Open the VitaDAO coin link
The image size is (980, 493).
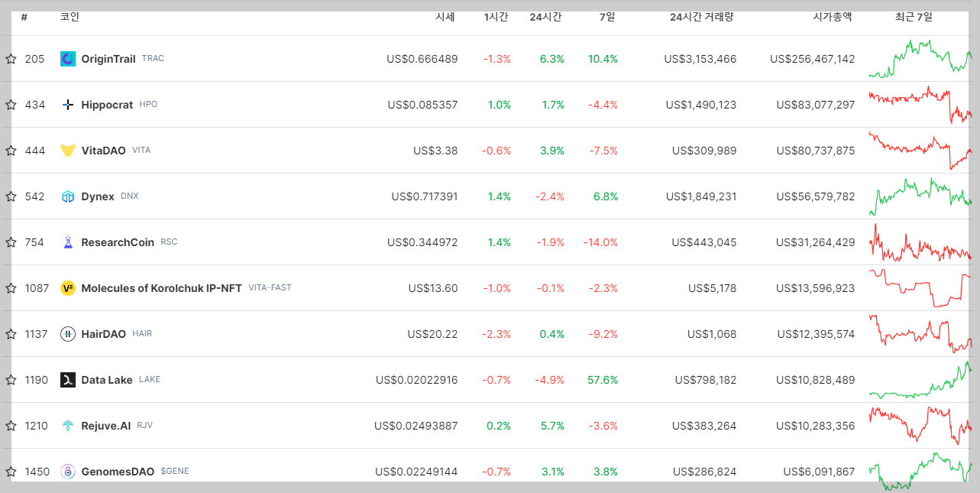[104, 151]
